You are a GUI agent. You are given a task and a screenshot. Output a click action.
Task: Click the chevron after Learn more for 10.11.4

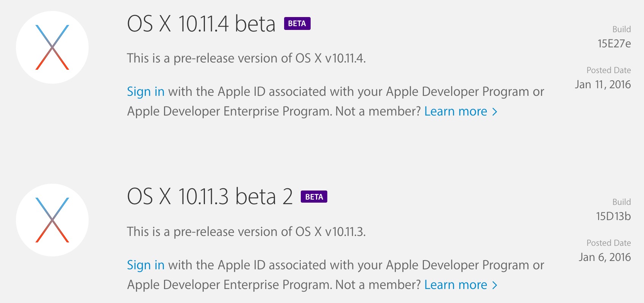(494, 112)
